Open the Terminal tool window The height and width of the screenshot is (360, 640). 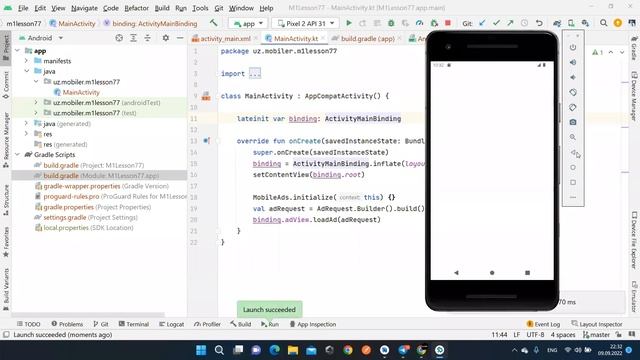134,324
